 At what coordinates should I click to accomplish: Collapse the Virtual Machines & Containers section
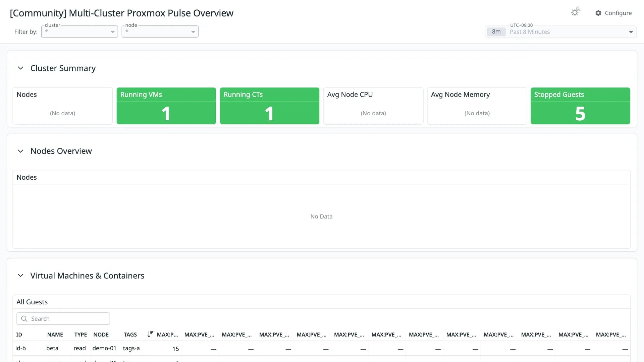click(x=20, y=276)
